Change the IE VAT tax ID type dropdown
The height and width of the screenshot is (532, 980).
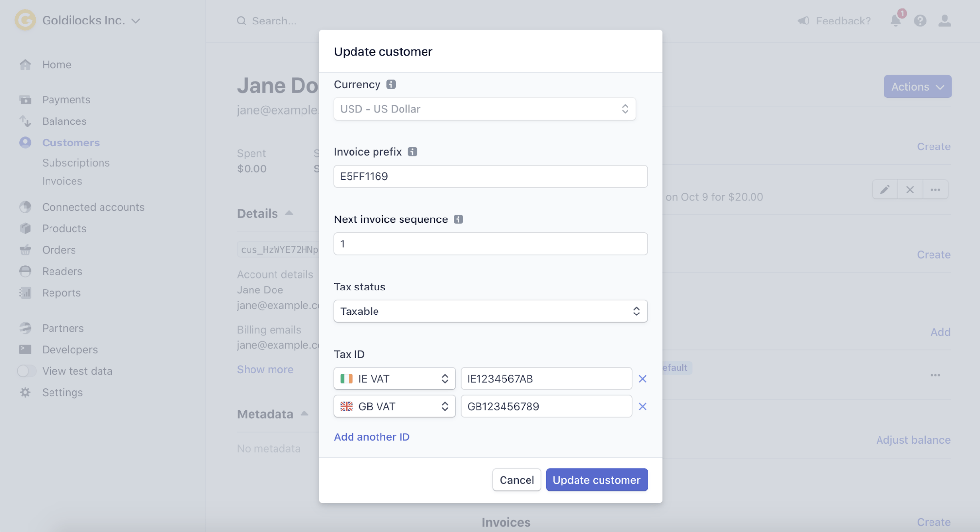click(x=394, y=378)
